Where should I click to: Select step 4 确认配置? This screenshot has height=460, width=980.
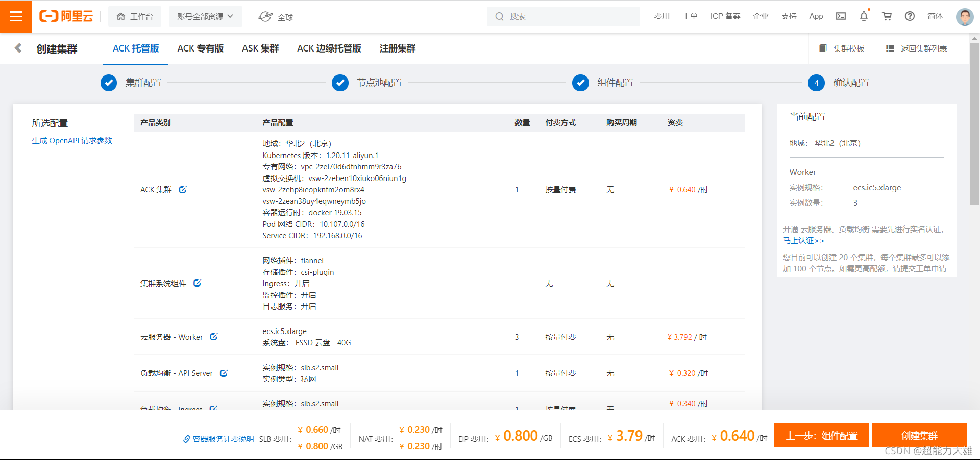pos(839,83)
